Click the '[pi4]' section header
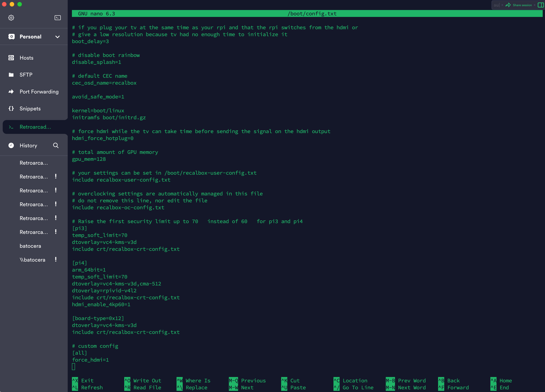Viewport: 545px width, 392px height. pyautogui.click(x=80, y=263)
